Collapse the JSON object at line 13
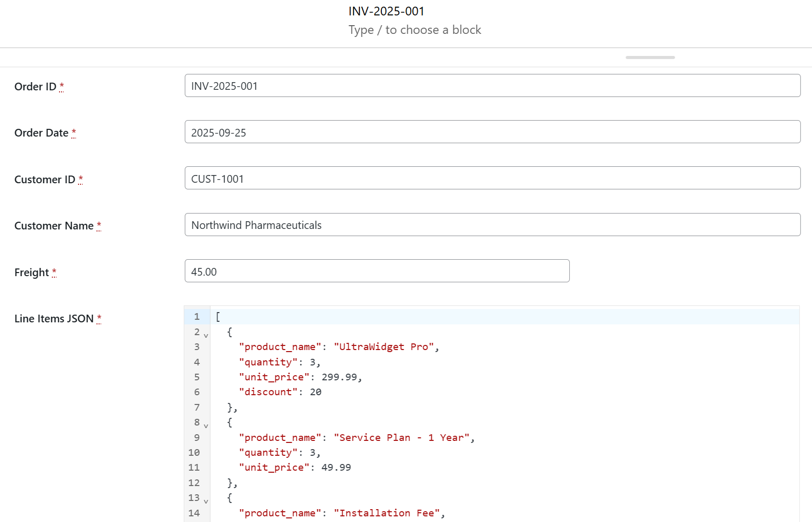 tap(206, 501)
